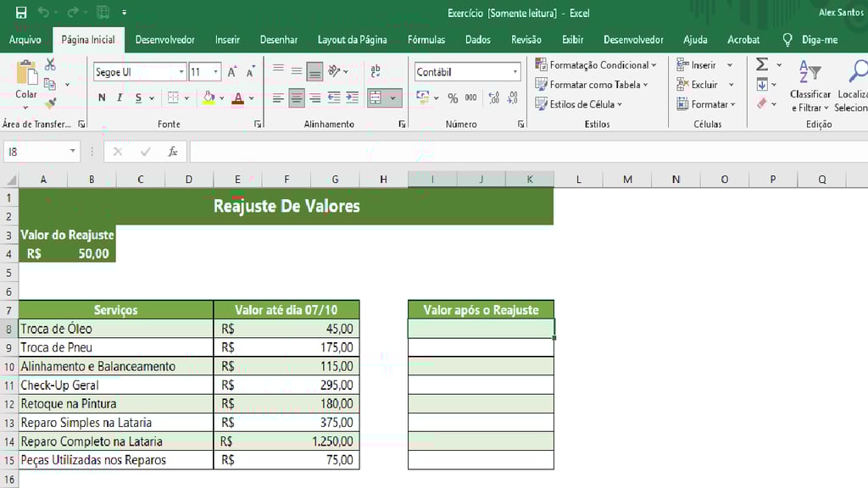Cut selection with the scissors icon

coord(50,64)
